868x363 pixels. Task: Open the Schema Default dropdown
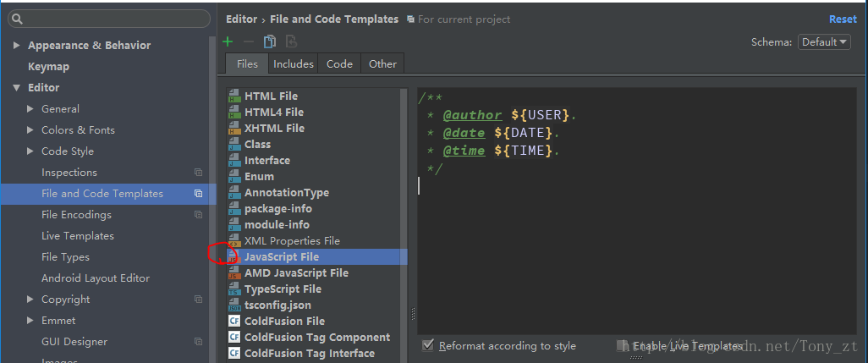[x=824, y=42]
